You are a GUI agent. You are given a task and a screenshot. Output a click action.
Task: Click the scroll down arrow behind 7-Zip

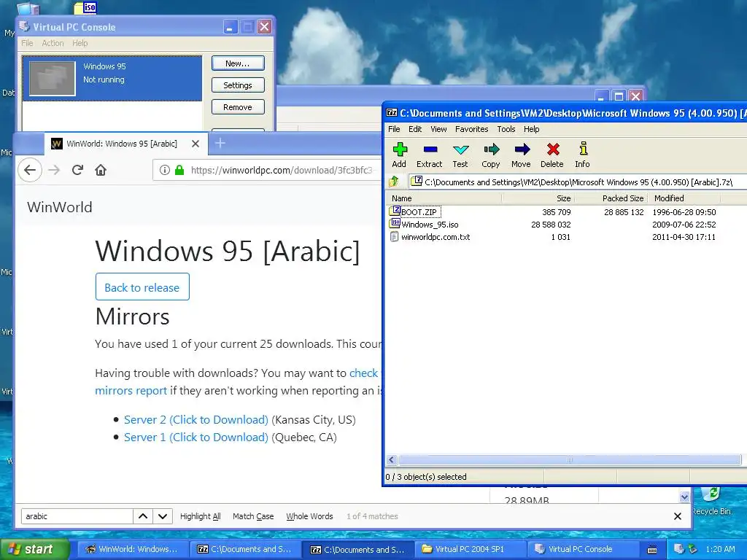[684, 497]
